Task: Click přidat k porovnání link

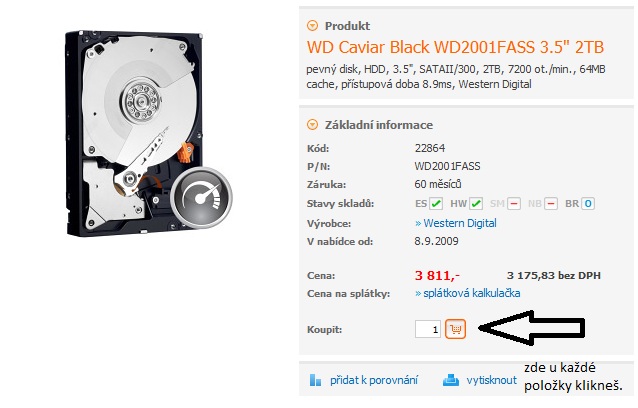Action: pyautogui.click(x=374, y=380)
